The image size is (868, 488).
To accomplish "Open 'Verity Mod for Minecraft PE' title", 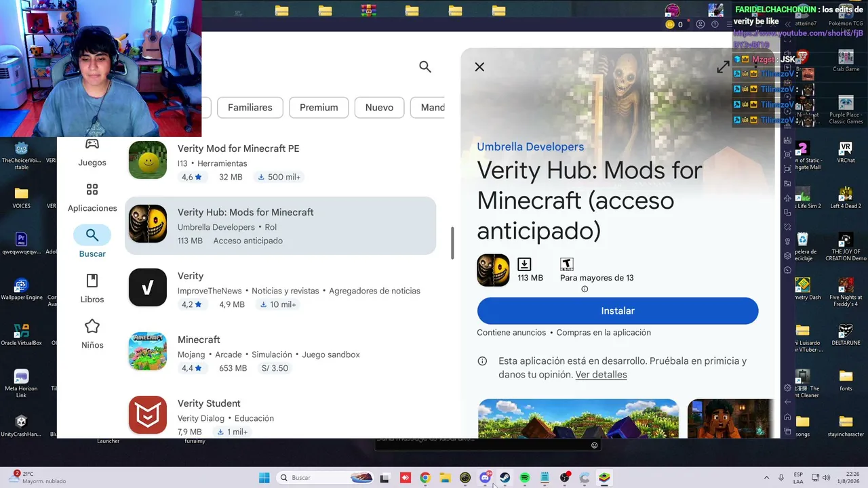I will [238, 148].
